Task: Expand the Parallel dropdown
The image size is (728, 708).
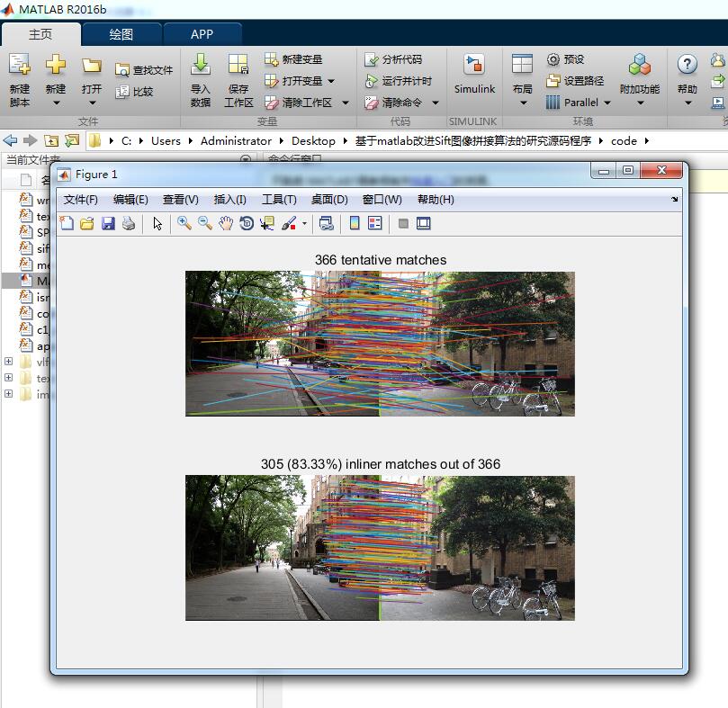Action: (x=607, y=103)
